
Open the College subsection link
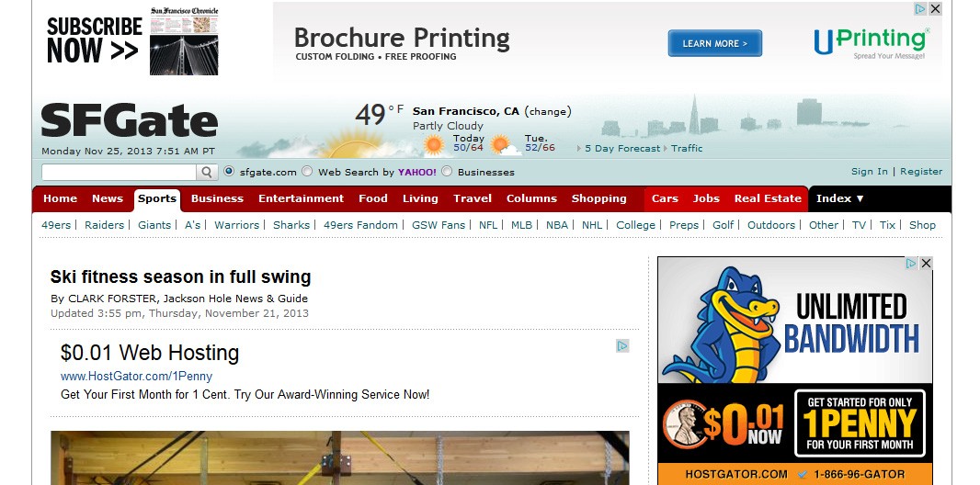pyautogui.click(x=635, y=225)
